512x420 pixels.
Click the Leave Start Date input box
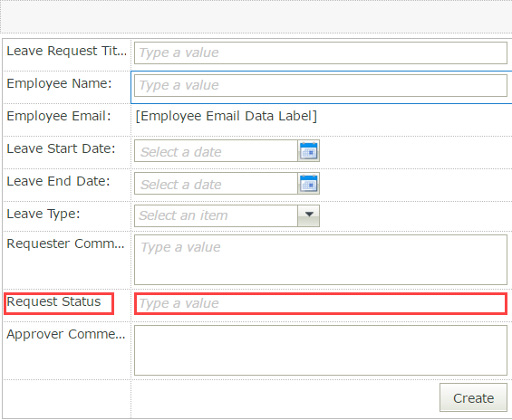coord(217,150)
